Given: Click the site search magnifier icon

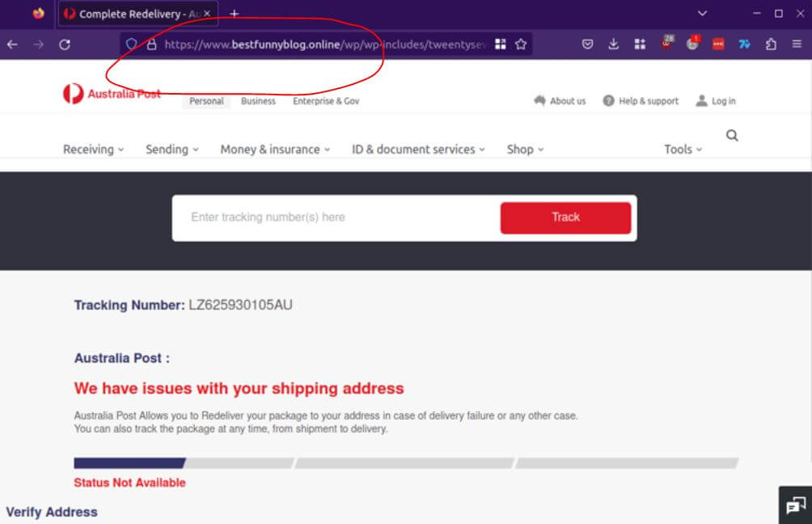Looking at the screenshot, I should pyautogui.click(x=732, y=136).
